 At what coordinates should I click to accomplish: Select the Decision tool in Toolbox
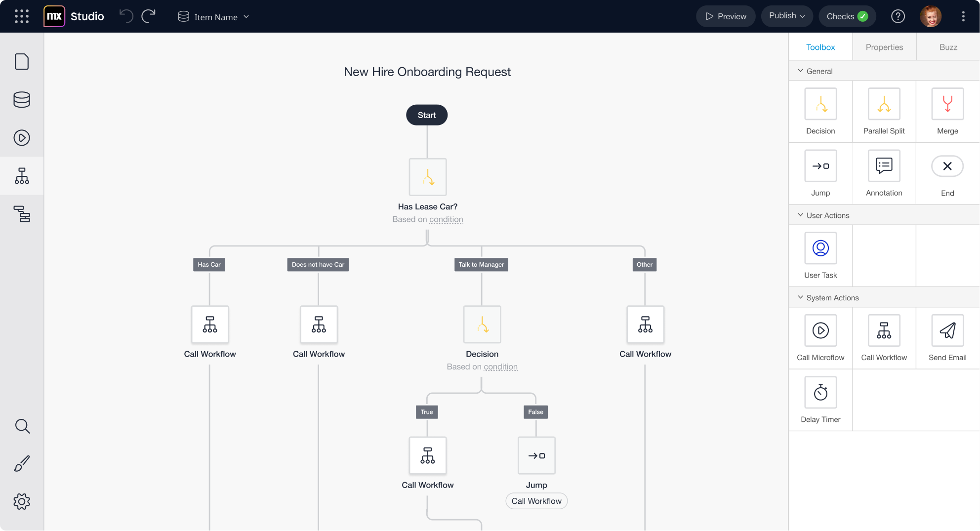coord(820,112)
